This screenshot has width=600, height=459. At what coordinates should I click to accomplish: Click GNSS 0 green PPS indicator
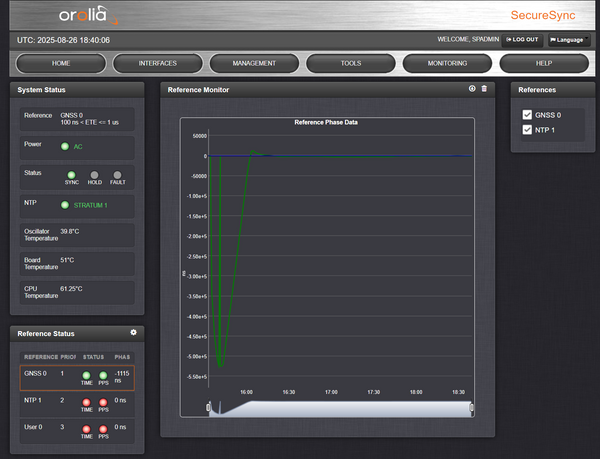tap(103, 375)
